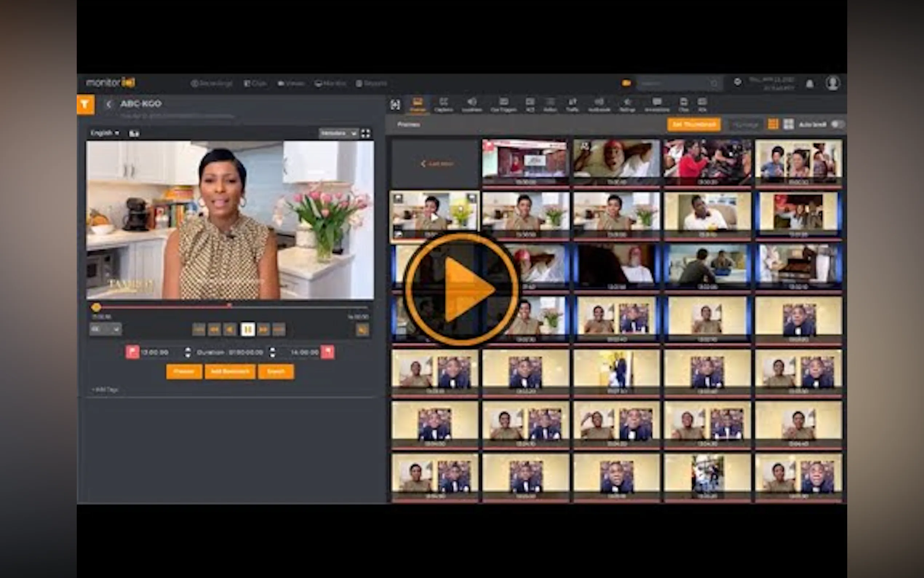Set the red start flag marker
The image size is (924, 578).
click(132, 352)
